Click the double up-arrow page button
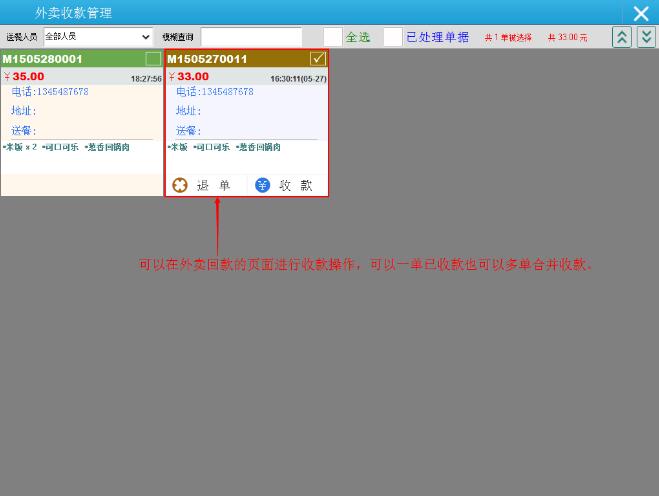This screenshot has width=659, height=496. (x=622, y=37)
